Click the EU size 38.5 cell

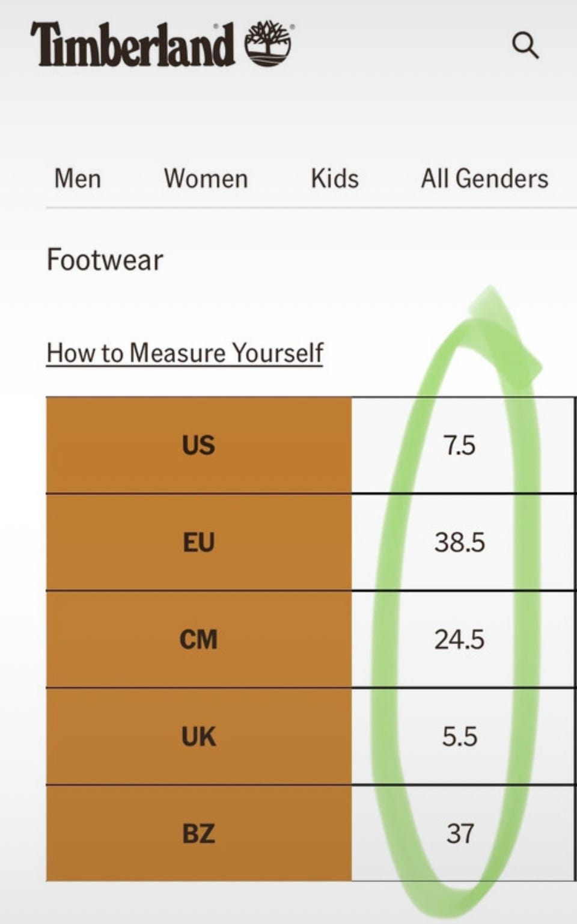(x=460, y=542)
